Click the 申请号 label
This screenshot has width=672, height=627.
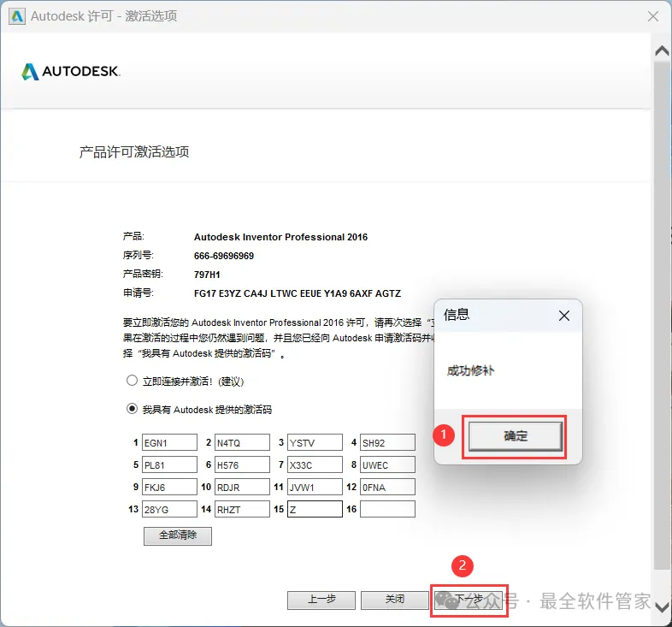[x=138, y=293]
